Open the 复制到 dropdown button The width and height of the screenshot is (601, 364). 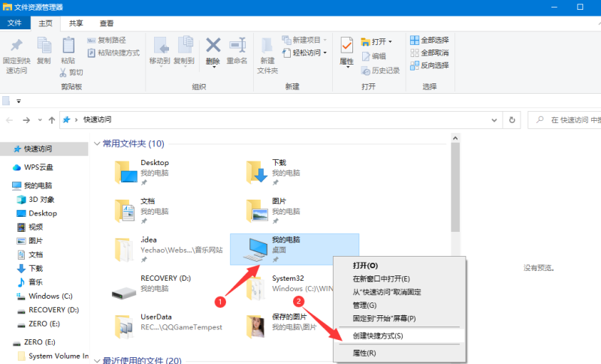click(x=184, y=53)
